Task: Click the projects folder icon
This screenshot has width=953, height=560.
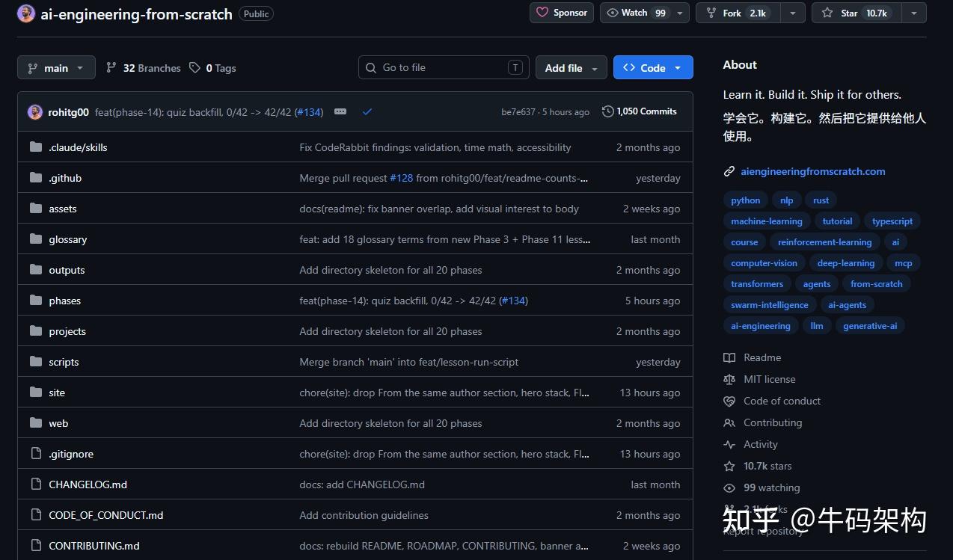Action: [x=36, y=331]
